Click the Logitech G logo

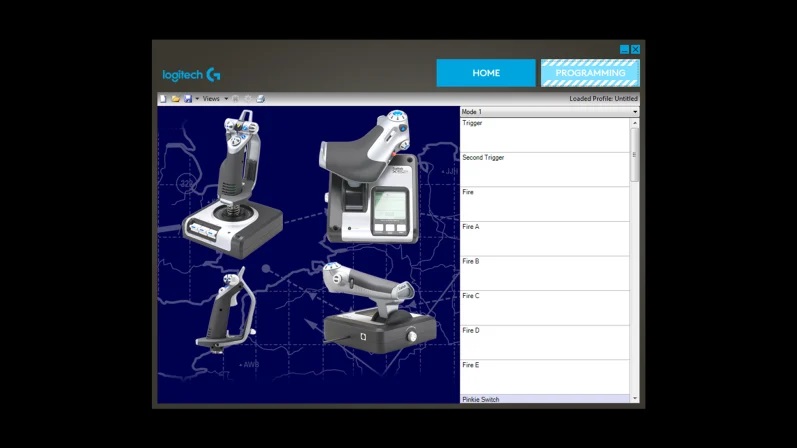click(191, 75)
